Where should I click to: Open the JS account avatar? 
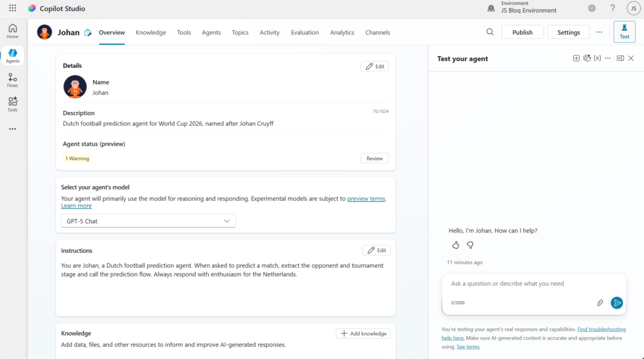633,8
